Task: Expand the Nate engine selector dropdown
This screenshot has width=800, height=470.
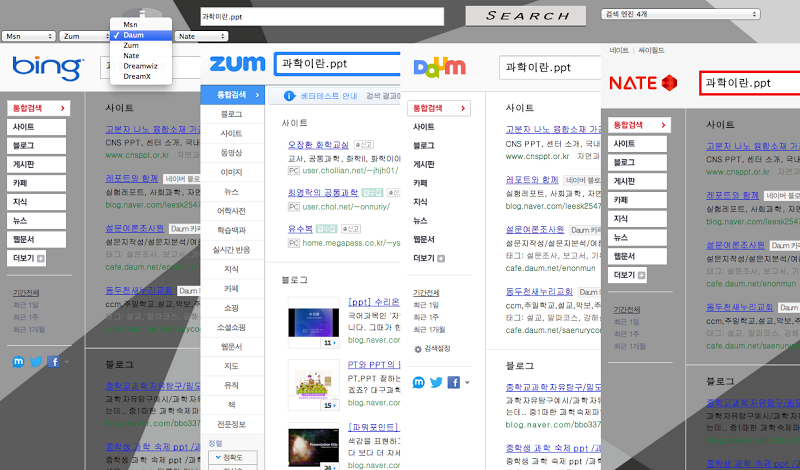Action: 201,36
